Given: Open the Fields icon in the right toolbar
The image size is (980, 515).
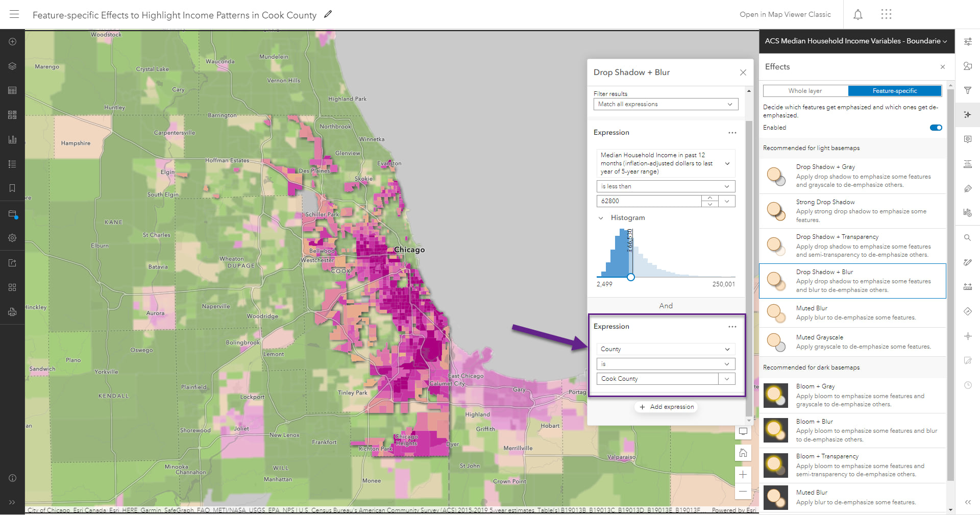Looking at the screenshot, I should pos(968,164).
